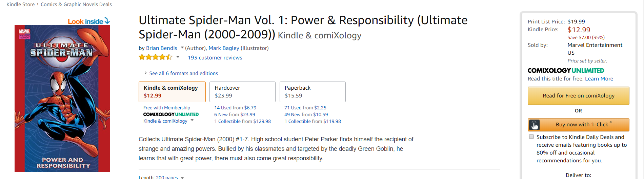644x179 pixels.
Task: Click the Look inside arrow icon
Action: [107, 21]
